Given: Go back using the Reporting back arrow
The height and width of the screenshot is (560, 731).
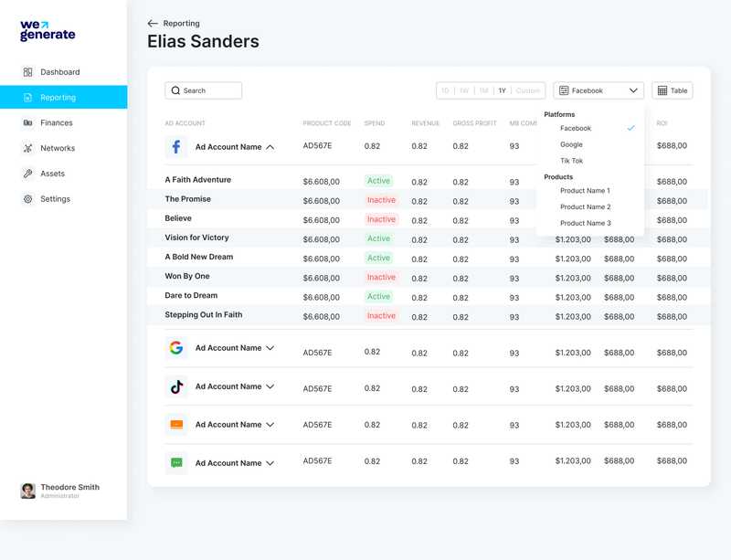Looking at the screenshot, I should click(152, 23).
